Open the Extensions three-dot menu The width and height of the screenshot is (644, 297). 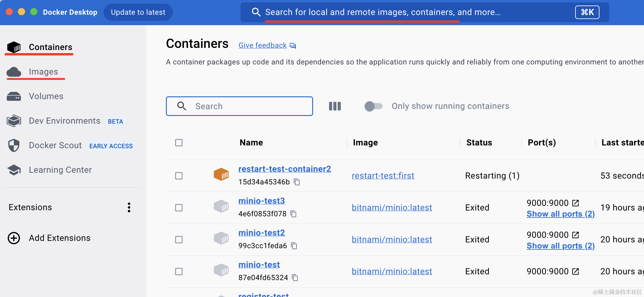point(129,207)
